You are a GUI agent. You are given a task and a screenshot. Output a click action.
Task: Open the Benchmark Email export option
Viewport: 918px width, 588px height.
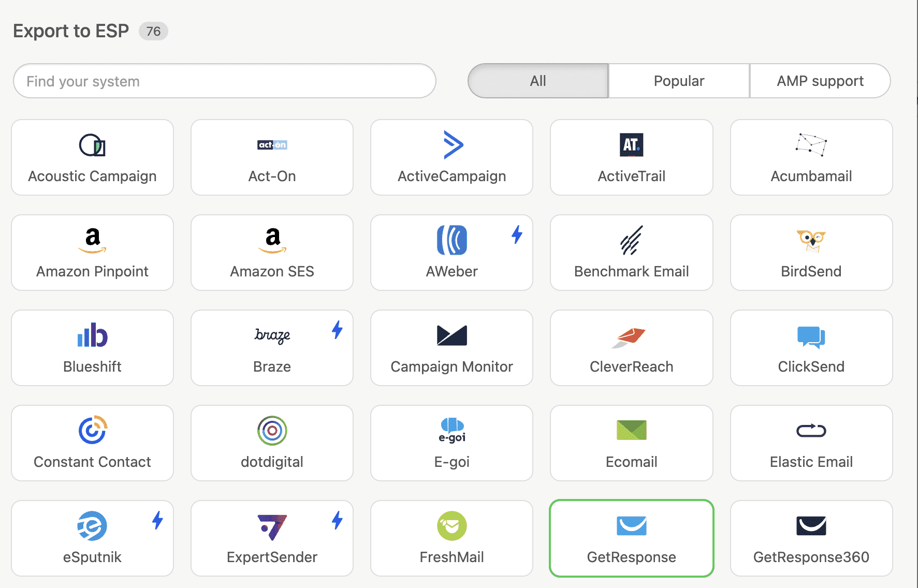coord(631,253)
